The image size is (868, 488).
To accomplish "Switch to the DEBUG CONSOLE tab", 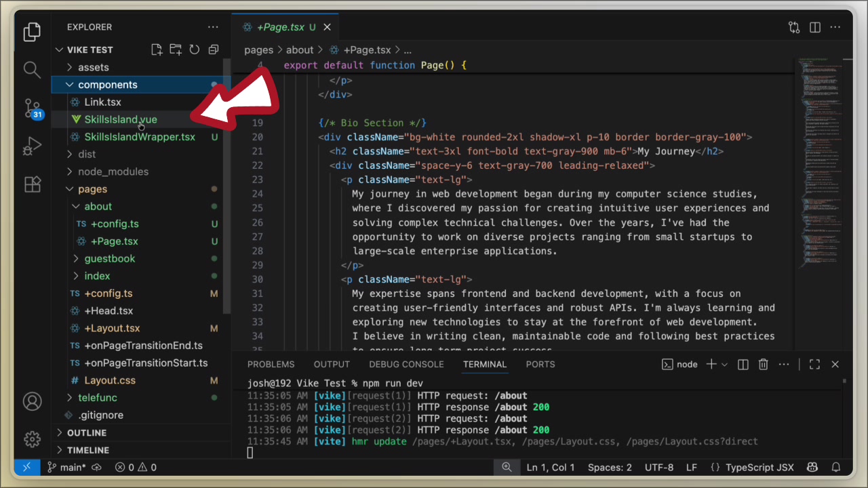I will coord(406,364).
